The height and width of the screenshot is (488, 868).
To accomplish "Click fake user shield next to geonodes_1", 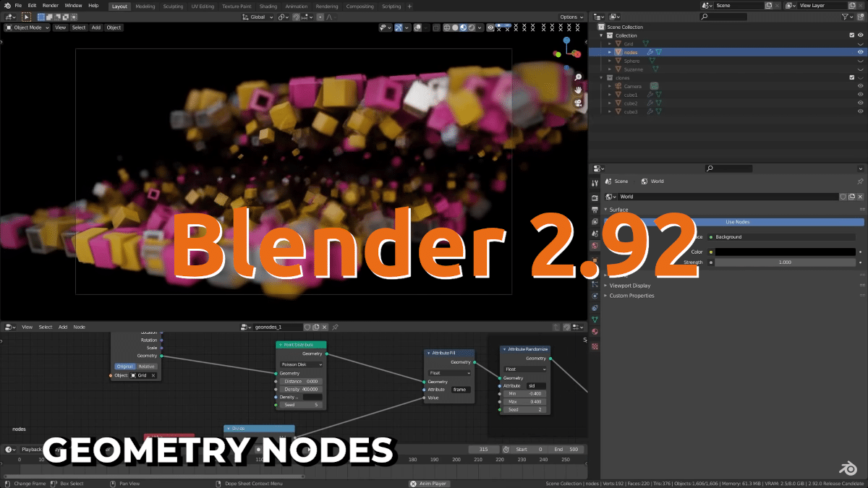I will [x=307, y=327].
